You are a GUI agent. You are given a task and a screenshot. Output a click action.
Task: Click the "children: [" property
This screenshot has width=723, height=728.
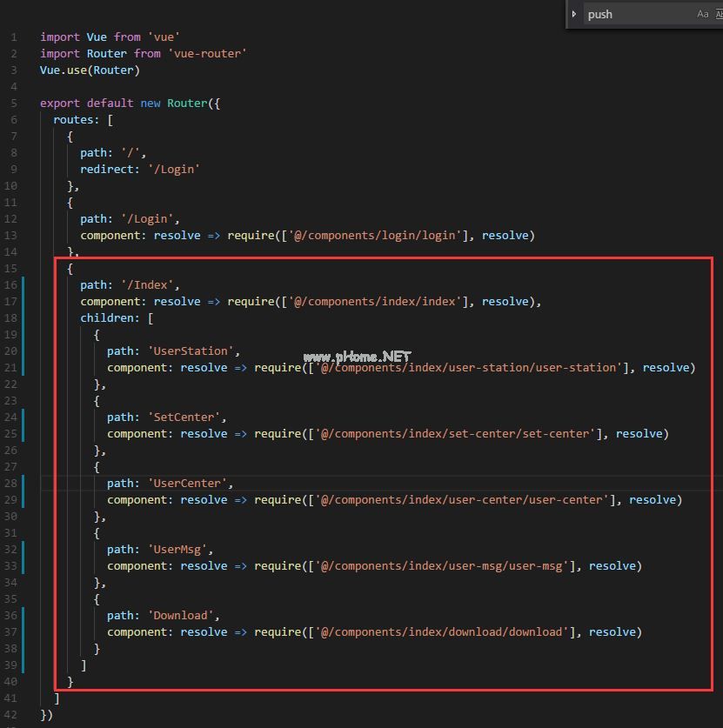[x=117, y=318]
